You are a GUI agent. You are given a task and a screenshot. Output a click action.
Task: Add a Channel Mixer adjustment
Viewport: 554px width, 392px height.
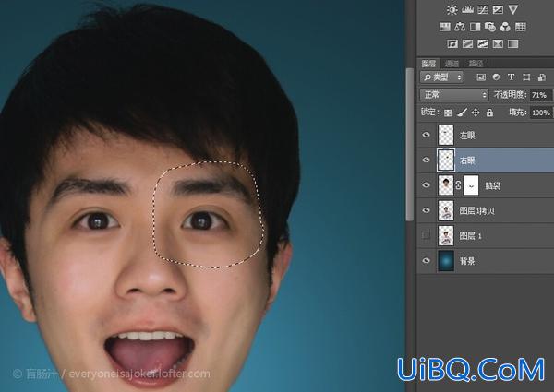pos(505,27)
